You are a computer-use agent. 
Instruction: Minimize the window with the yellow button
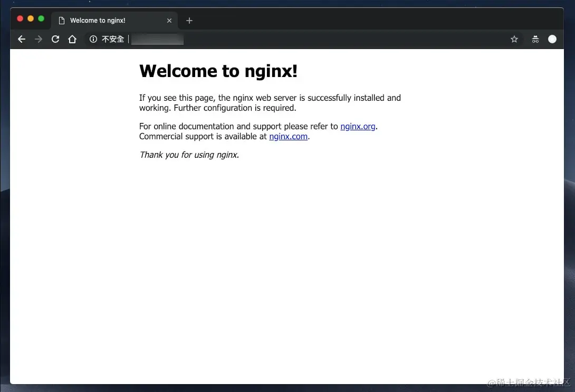click(x=31, y=18)
